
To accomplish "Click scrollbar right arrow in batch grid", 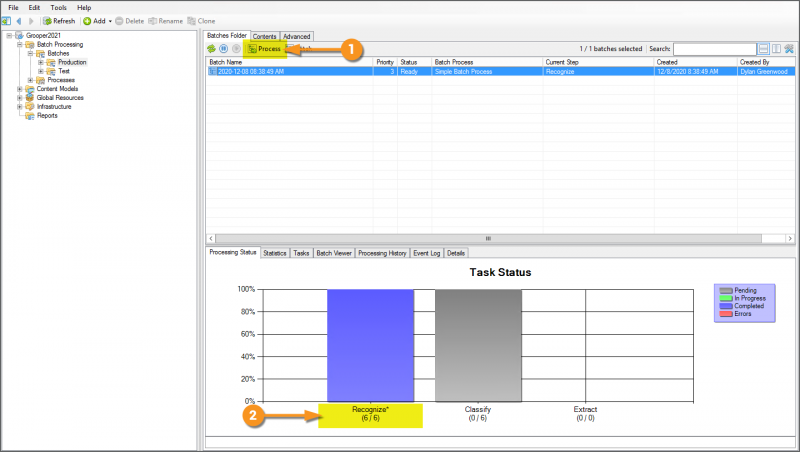I will (790, 238).
